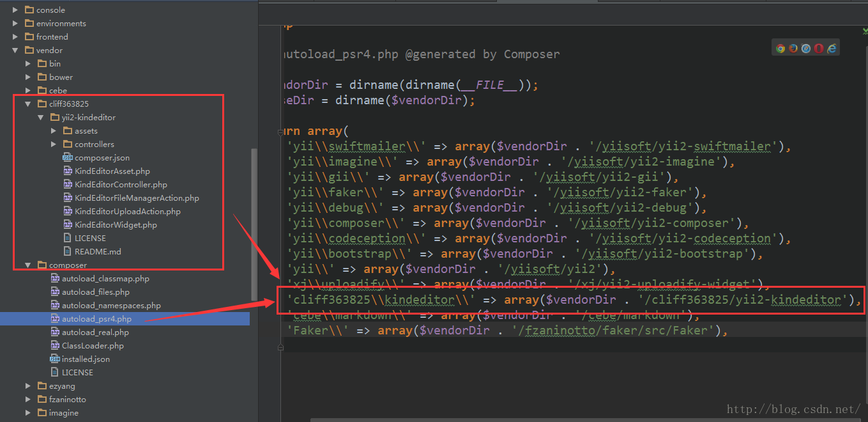Expand the fzaninotto folder
The height and width of the screenshot is (422, 868).
click(x=28, y=399)
